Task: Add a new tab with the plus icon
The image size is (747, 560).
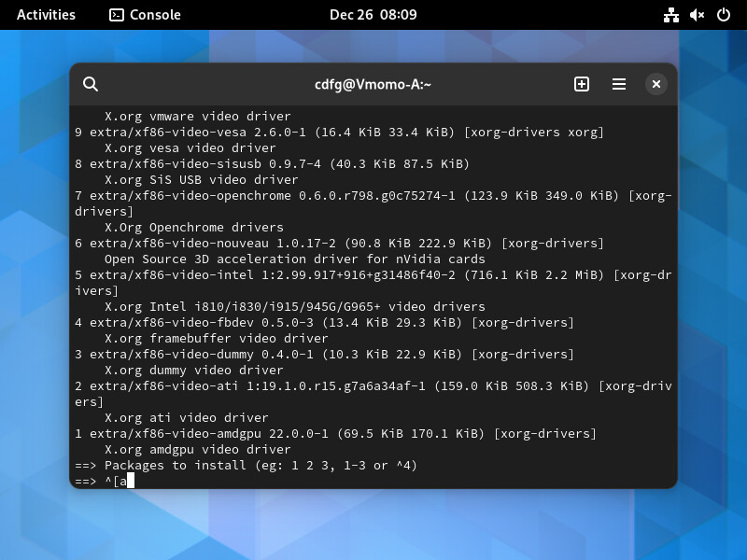Action: point(581,84)
